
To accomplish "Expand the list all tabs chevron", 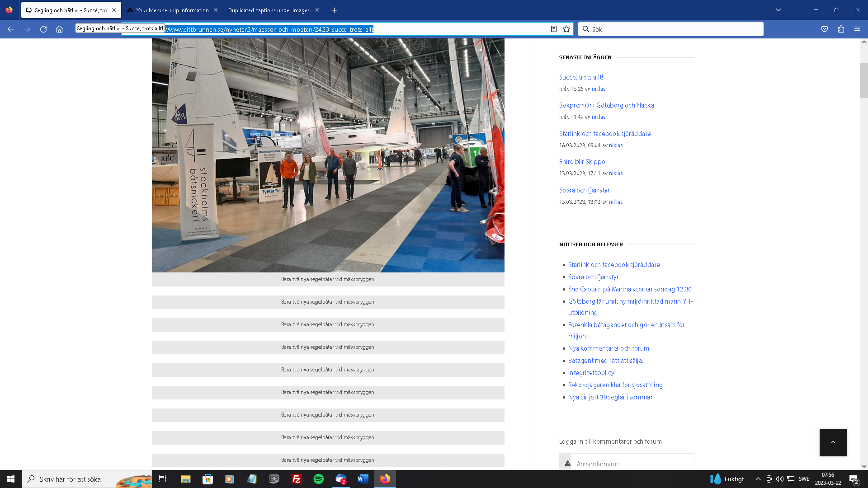I will (778, 10).
